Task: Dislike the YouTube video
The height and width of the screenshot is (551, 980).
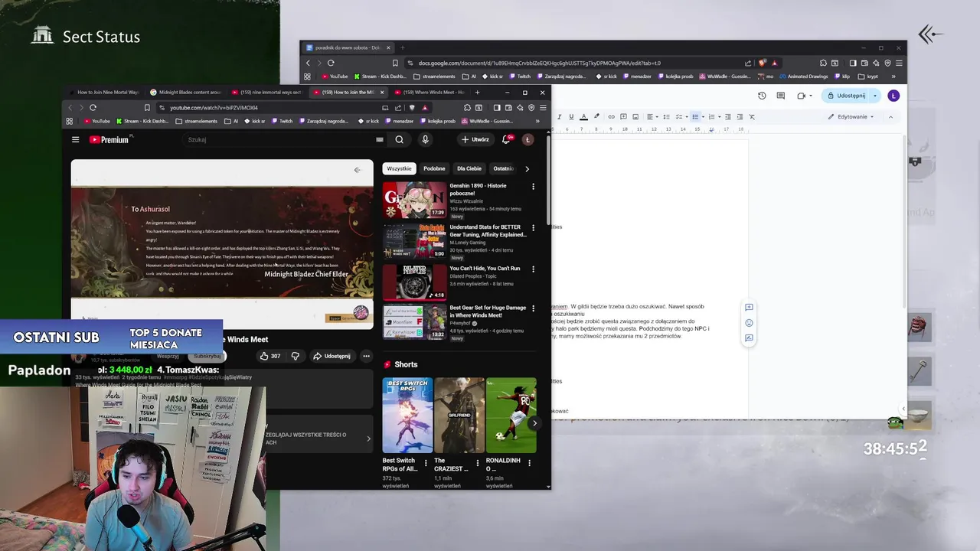Action: (295, 356)
